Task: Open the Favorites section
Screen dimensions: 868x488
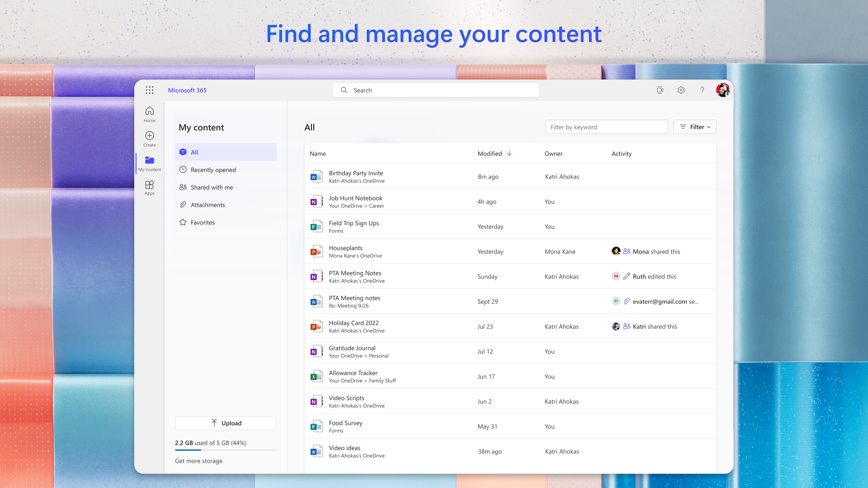Action: (203, 222)
